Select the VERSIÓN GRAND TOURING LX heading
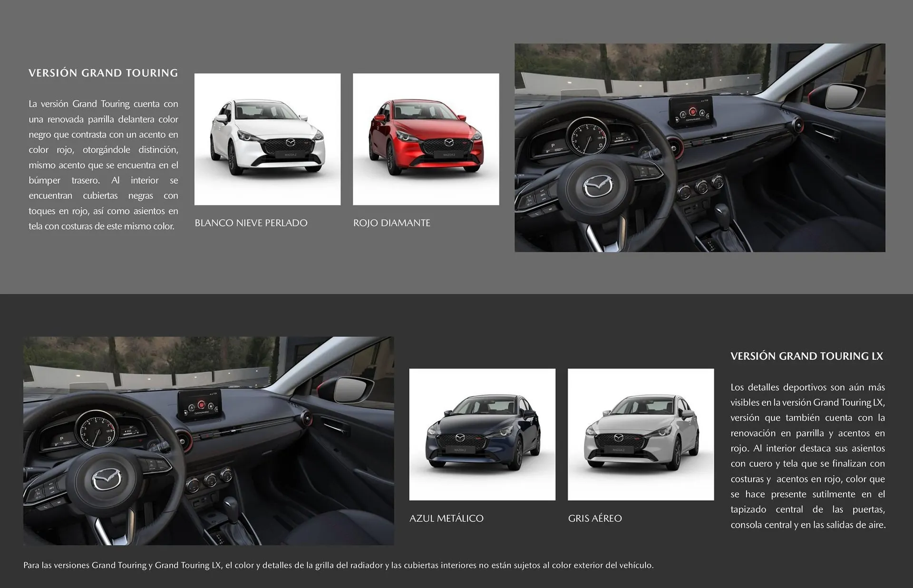This screenshot has width=913, height=588. tap(807, 356)
